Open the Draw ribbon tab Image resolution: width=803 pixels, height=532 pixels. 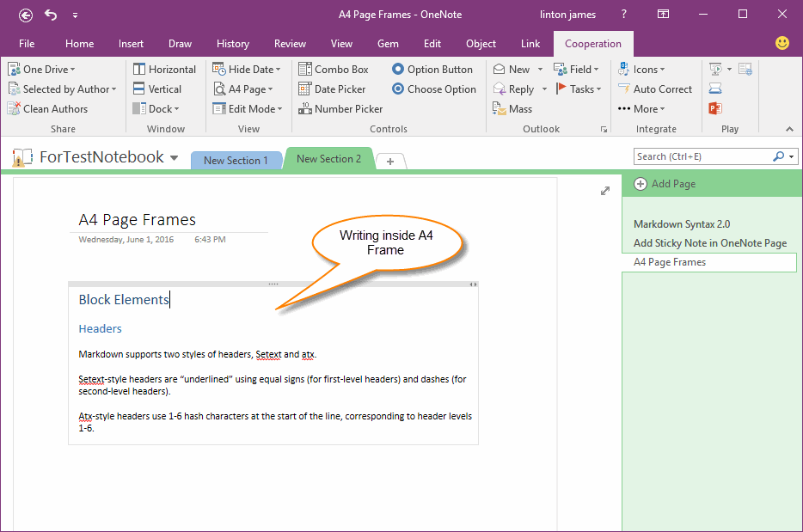point(181,44)
